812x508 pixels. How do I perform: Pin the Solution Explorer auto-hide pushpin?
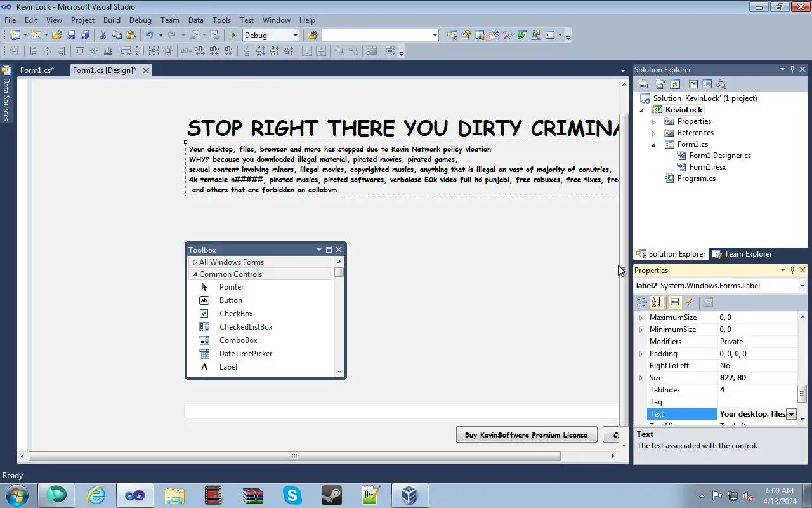pyautogui.click(x=792, y=70)
